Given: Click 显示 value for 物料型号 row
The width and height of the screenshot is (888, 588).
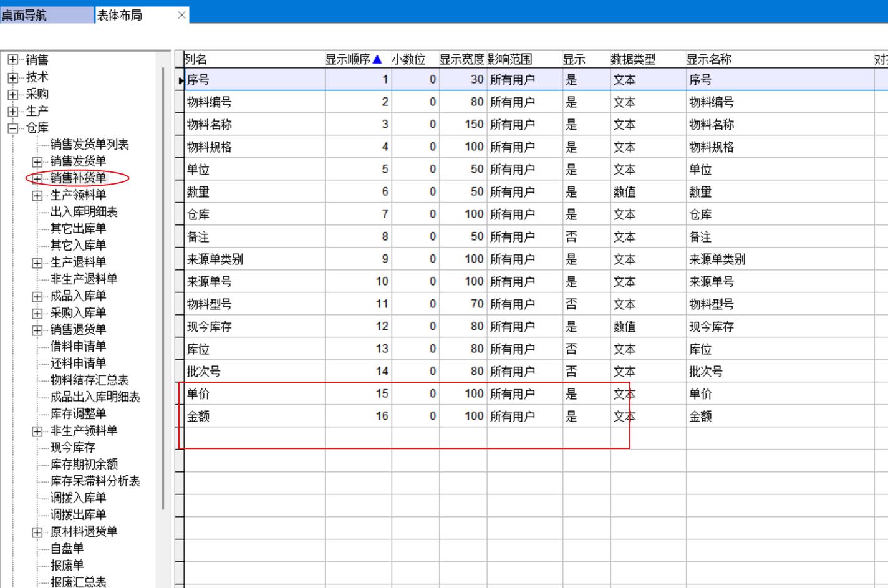Looking at the screenshot, I should pos(571,304).
